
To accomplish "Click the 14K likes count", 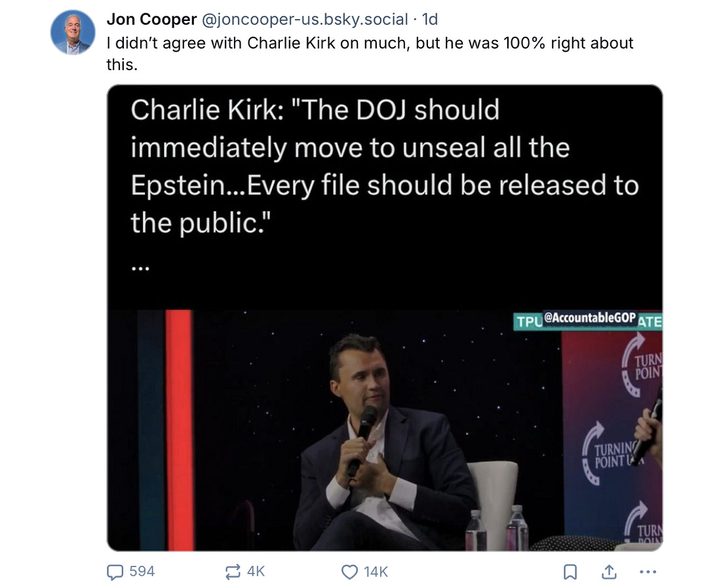I will 376,572.
